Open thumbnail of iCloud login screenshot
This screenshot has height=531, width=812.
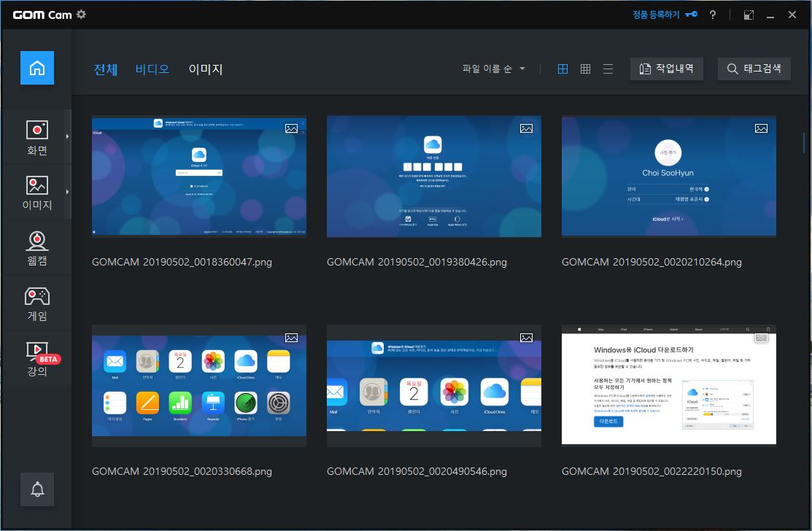click(199, 177)
